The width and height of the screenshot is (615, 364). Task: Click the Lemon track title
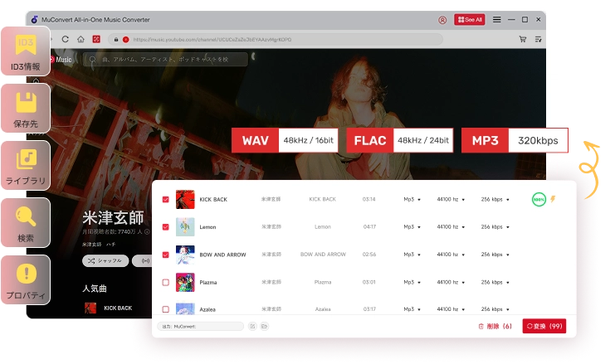click(207, 227)
